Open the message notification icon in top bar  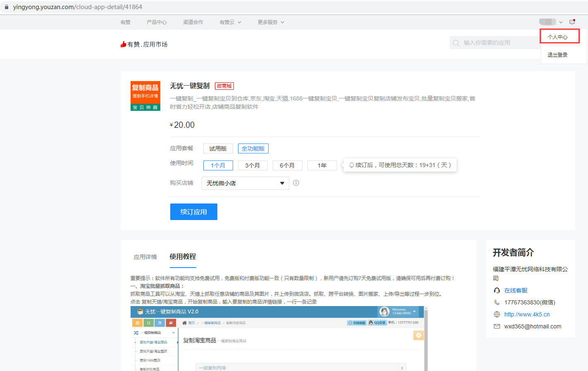tap(572, 22)
